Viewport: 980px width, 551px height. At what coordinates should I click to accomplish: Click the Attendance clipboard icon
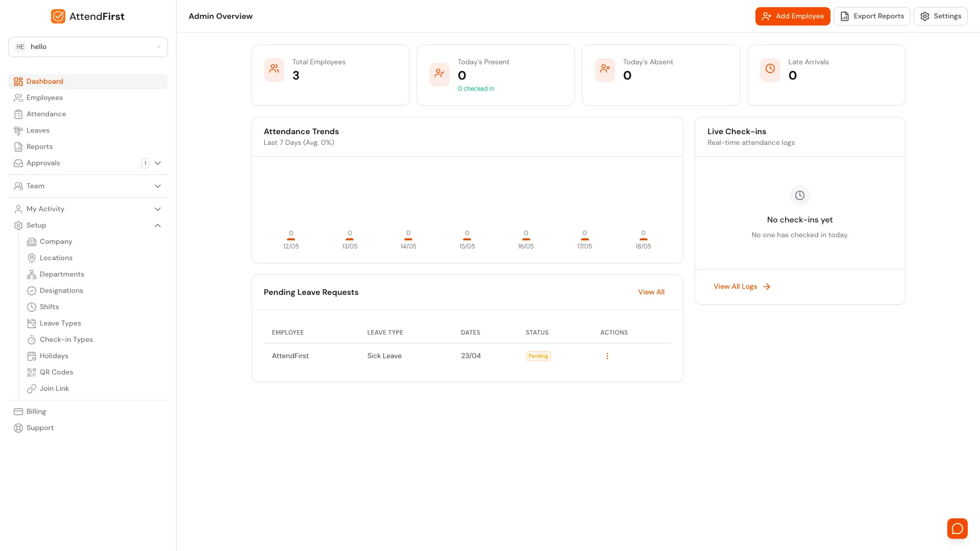[x=18, y=114]
